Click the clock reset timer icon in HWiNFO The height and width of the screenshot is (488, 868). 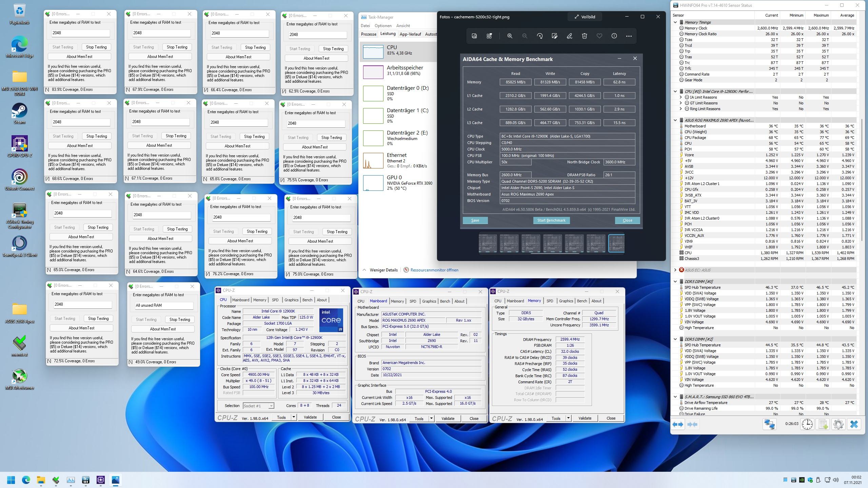pyautogui.click(x=807, y=424)
